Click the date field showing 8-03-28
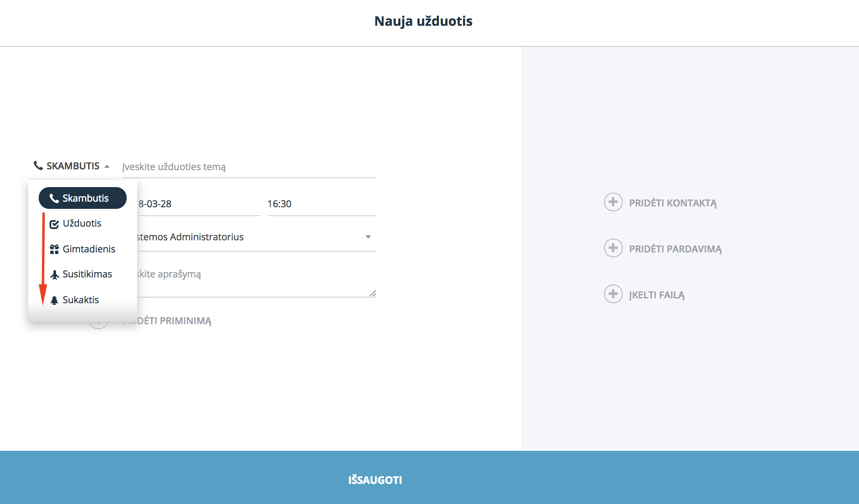859x504 pixels. [199, 204]
